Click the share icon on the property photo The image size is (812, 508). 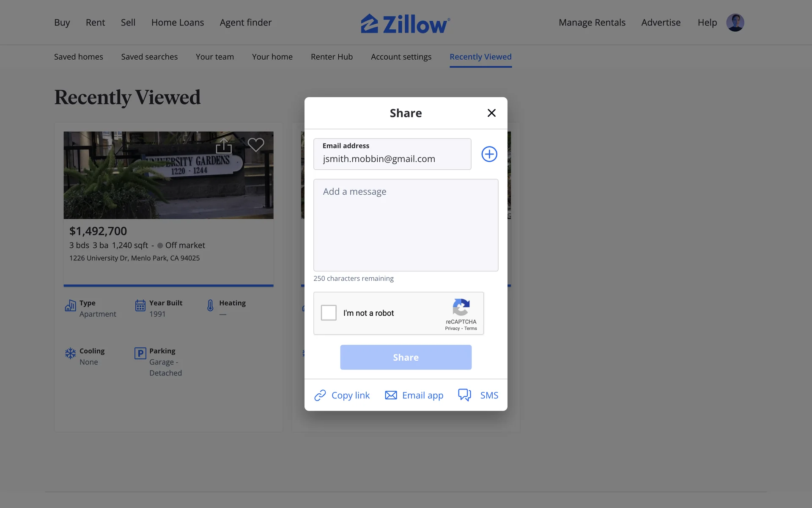224,146
